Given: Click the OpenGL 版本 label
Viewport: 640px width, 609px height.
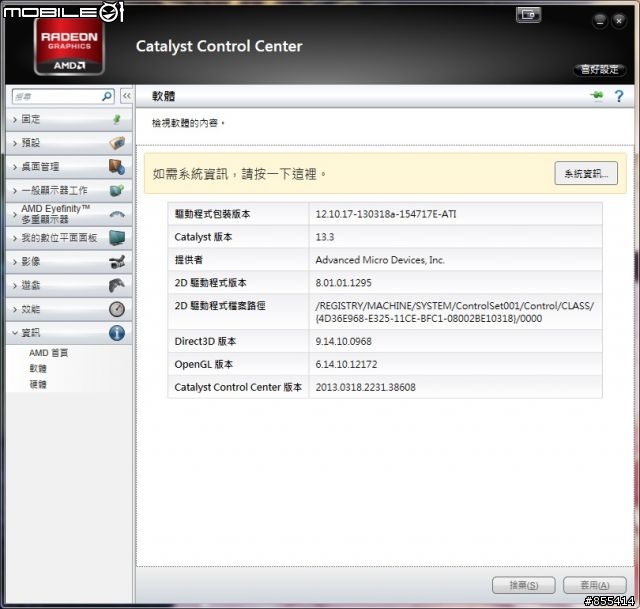Looking at the screenshot, I should [x=204, y=364].
